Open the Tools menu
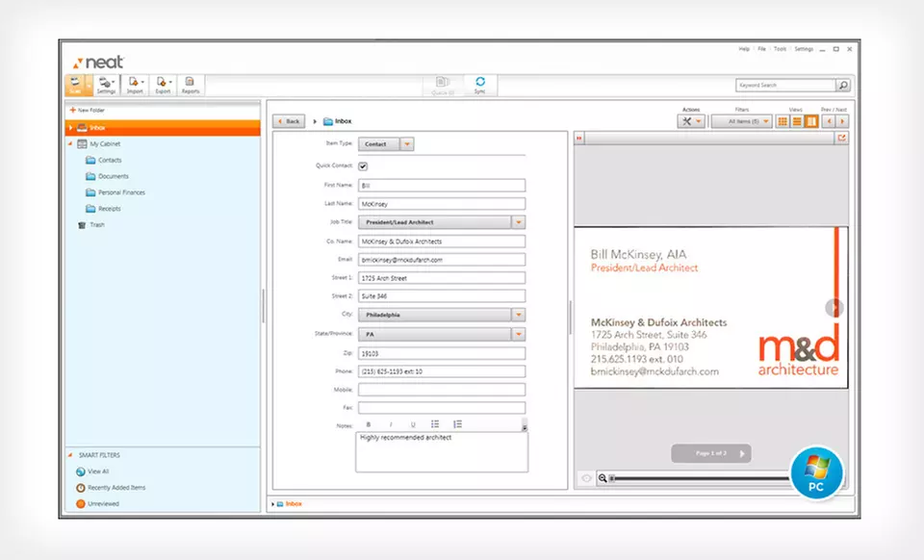 point(780,49)
